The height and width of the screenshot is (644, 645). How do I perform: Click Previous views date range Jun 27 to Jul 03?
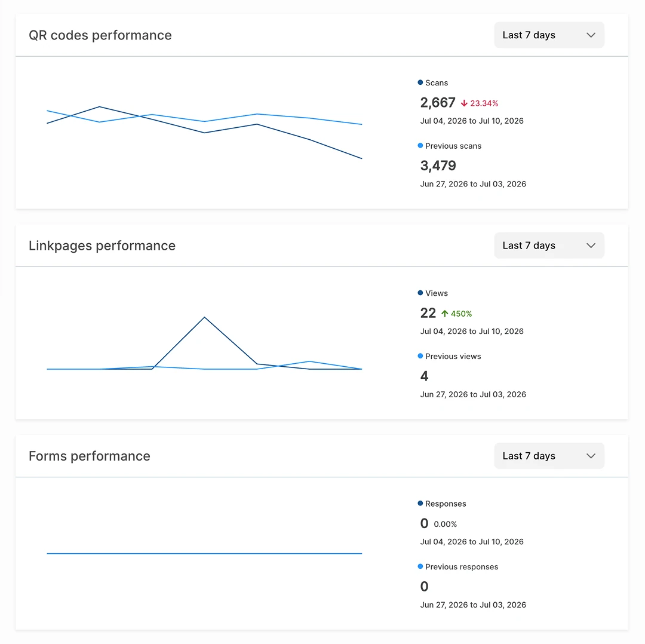pos(473,394)
